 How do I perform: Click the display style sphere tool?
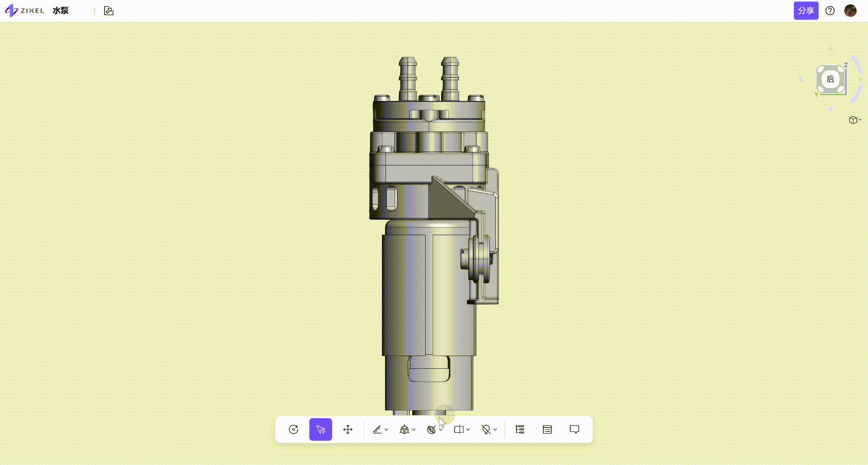[432, 429]
